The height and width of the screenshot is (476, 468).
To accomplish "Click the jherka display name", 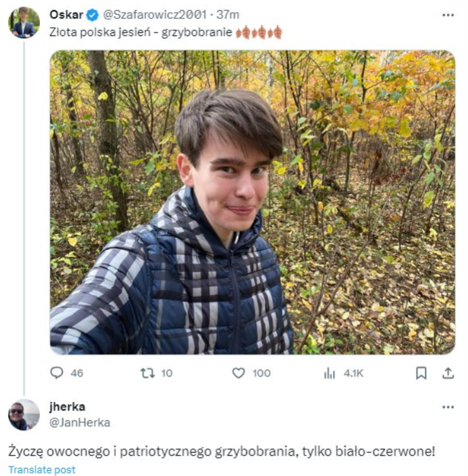I will [67, 407].
